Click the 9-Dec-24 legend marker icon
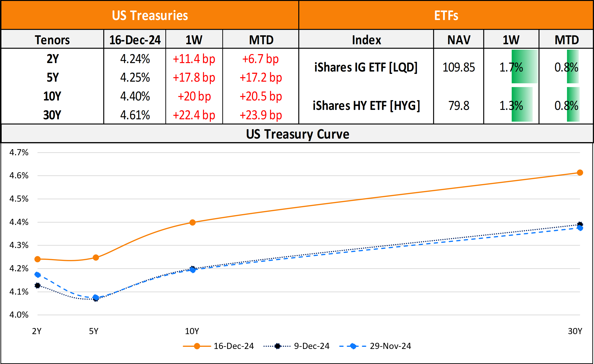 277,346
